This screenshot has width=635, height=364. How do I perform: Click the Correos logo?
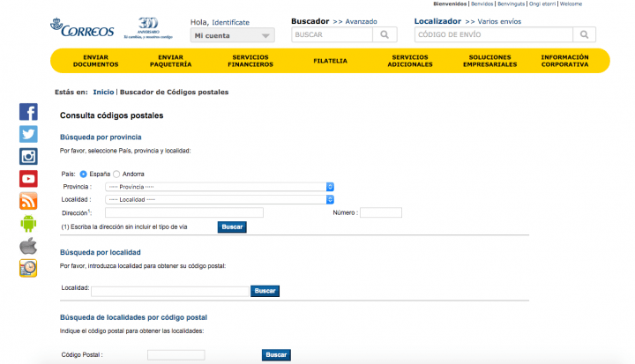tap(82, 29)
